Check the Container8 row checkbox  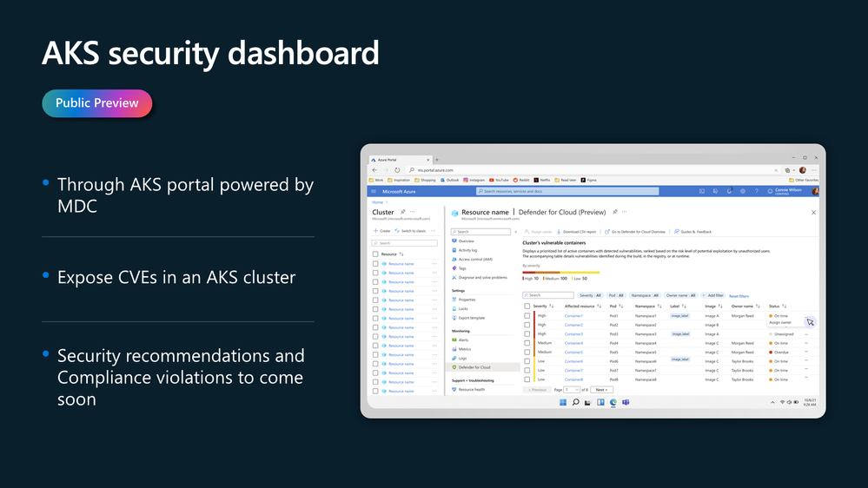click(527, 379)
